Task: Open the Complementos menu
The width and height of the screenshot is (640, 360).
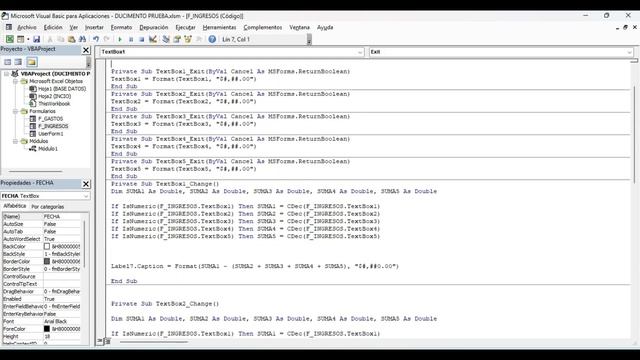Action: coord(263,27)
